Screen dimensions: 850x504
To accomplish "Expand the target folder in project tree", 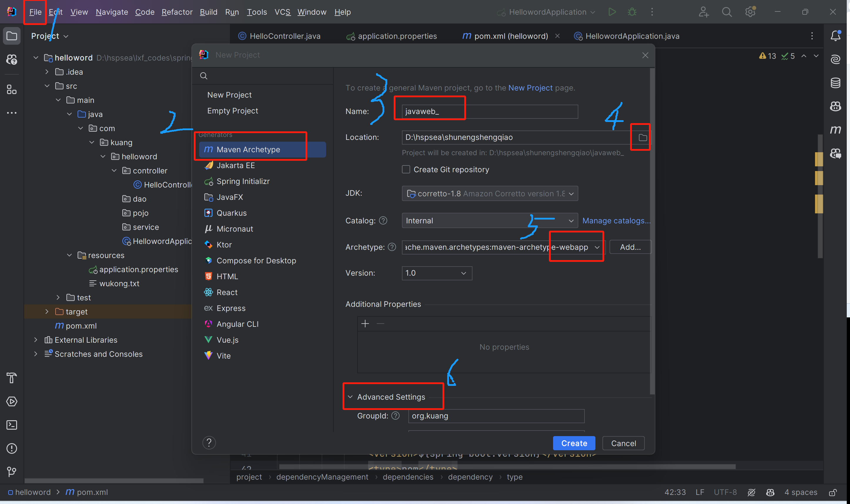I will click(x=47, y=312).
